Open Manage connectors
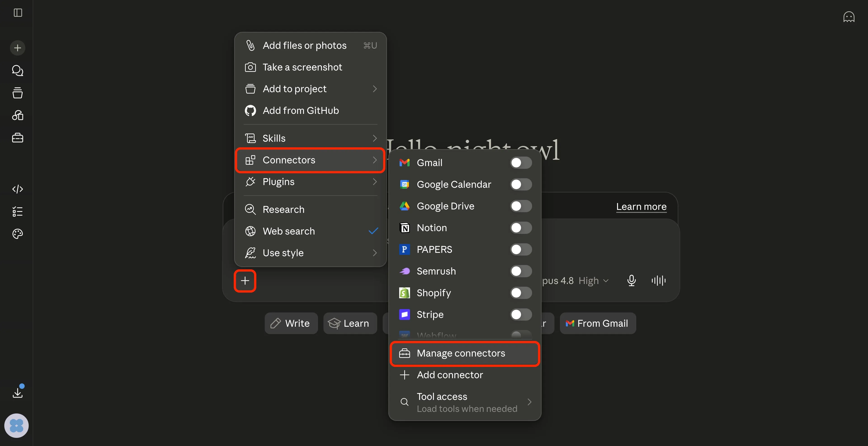868x446 pixels. 465,353
